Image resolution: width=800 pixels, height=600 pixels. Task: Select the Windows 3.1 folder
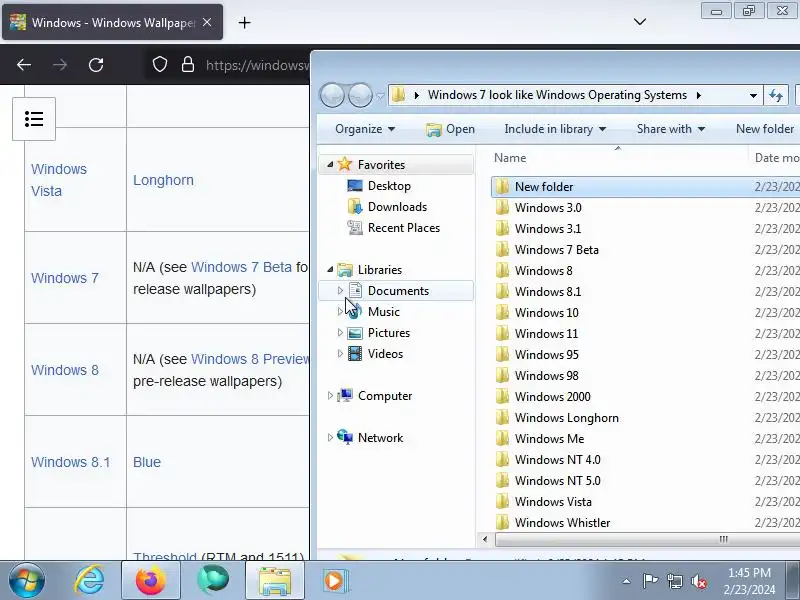tap(548, 229)
